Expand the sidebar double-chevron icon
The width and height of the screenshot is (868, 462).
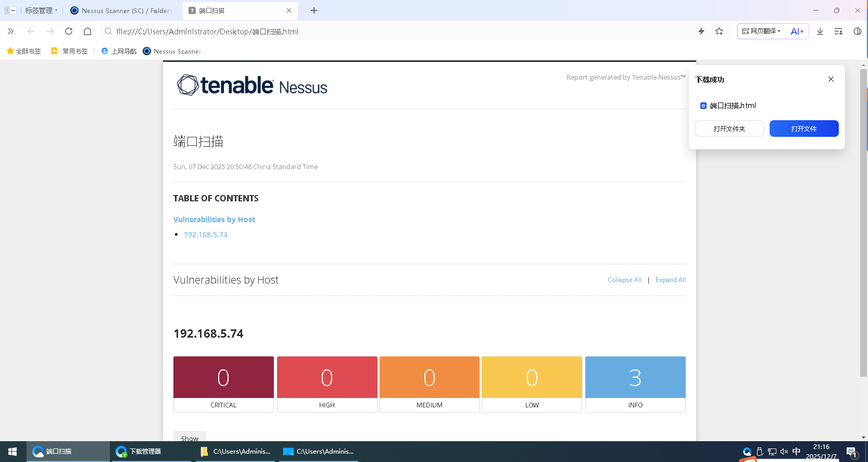pyautogui.click(x=10, y=31)
